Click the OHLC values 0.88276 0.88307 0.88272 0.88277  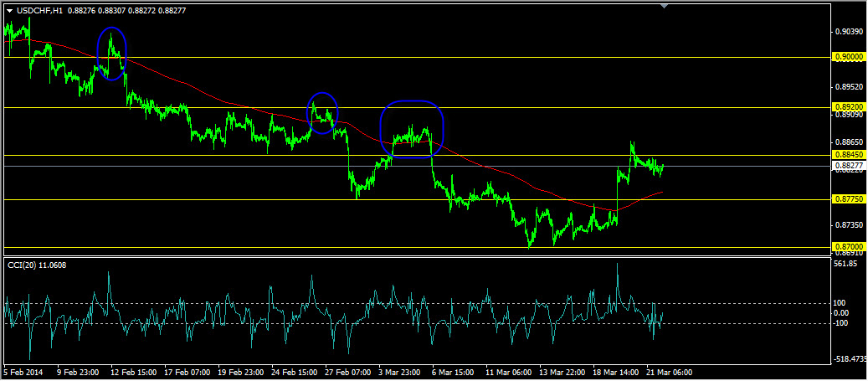click(126, 9)
